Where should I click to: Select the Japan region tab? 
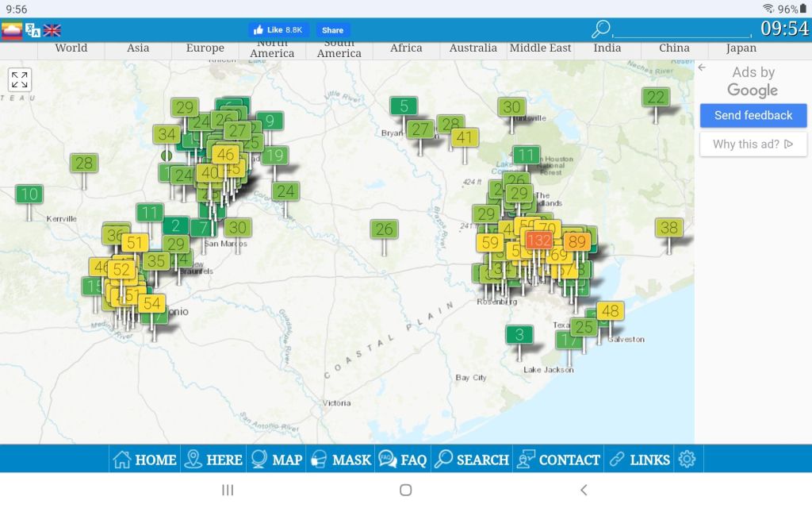pos(741,48)
